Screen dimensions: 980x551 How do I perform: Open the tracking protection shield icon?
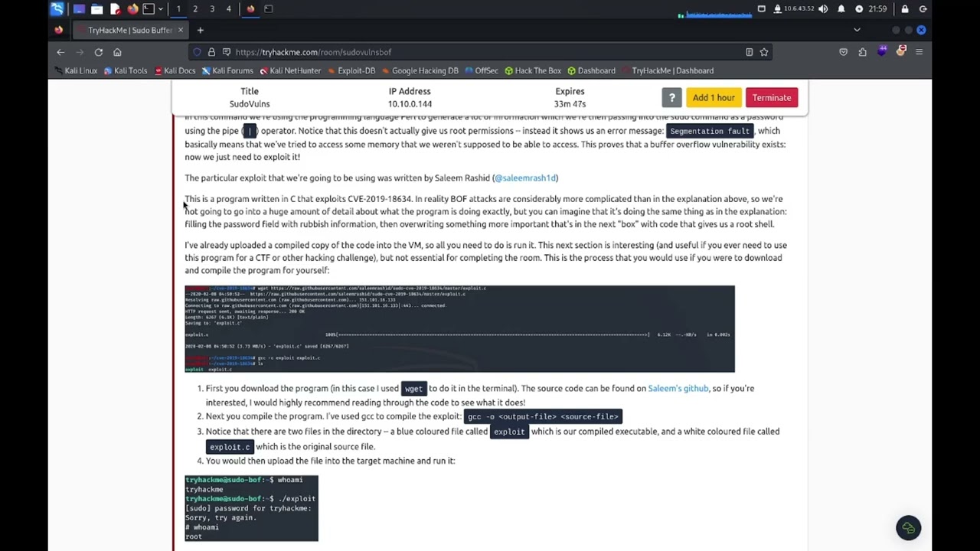pos(197,52)
